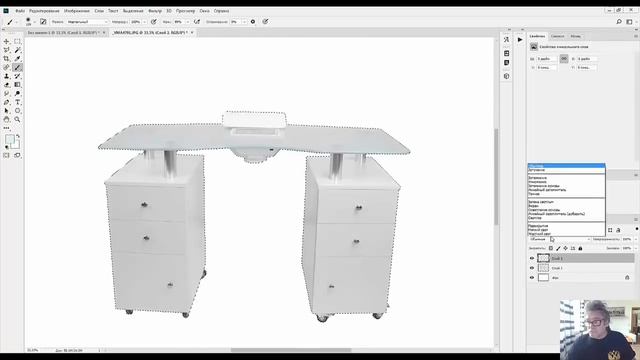
Task: Open the Изображение menu
Action: click(x=77, y=11)
